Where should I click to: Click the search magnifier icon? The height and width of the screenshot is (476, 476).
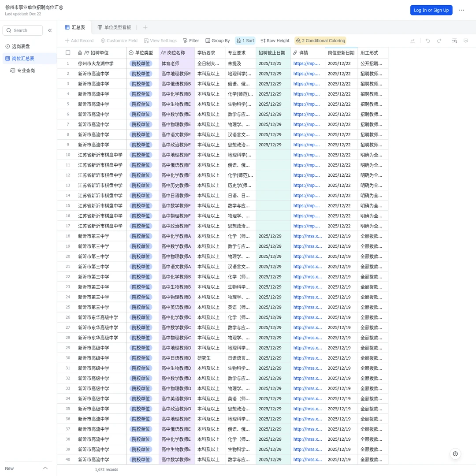pyautogui.click(x=9, y=30)
